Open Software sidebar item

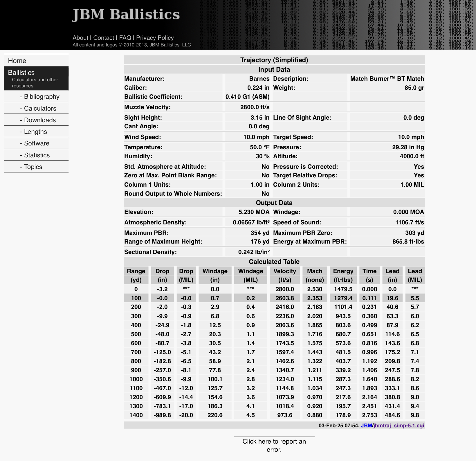coord(36,143)
